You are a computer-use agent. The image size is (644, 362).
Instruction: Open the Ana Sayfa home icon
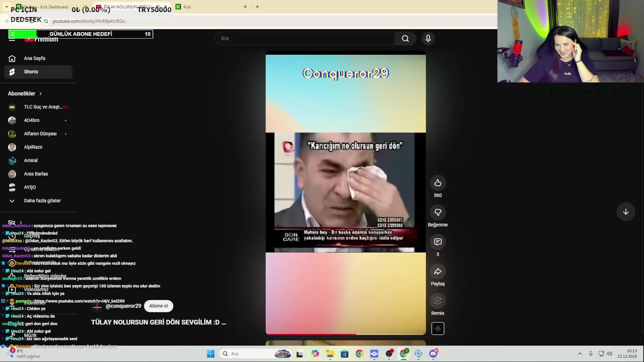[x=12, y=58]
